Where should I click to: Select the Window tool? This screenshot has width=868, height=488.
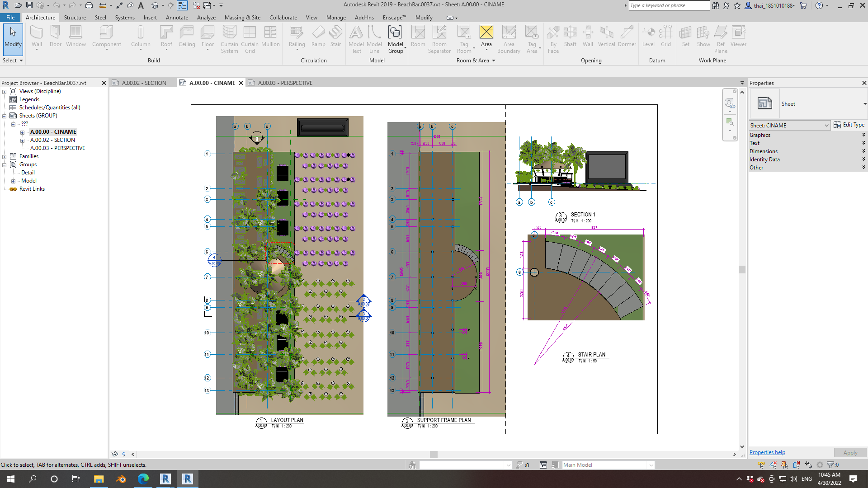click(75, 36)
